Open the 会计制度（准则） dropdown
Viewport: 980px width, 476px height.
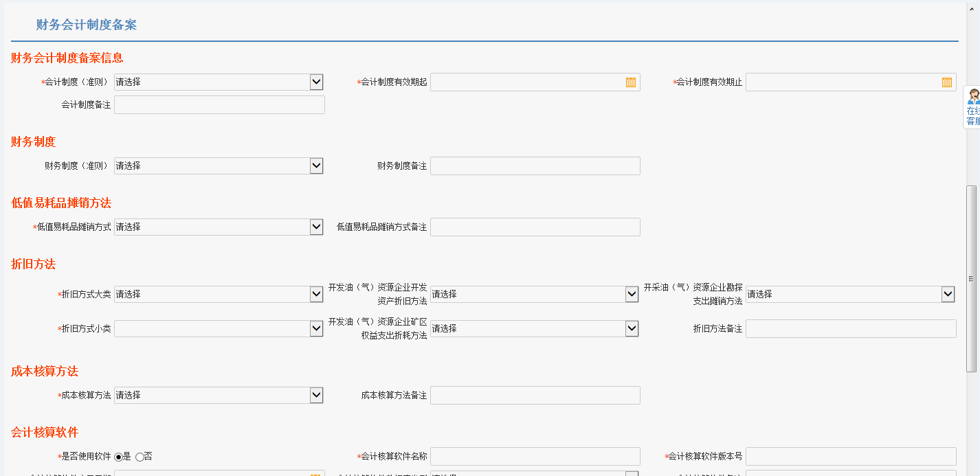click(315, 82)
